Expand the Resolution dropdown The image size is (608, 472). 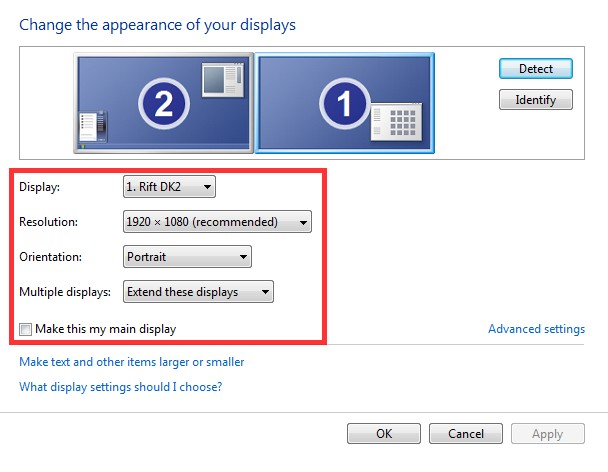click(216, 222)
